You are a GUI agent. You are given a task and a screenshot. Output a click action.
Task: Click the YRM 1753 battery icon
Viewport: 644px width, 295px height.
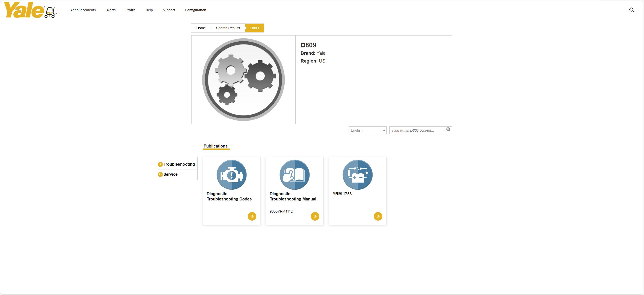(x=357, y=174)
